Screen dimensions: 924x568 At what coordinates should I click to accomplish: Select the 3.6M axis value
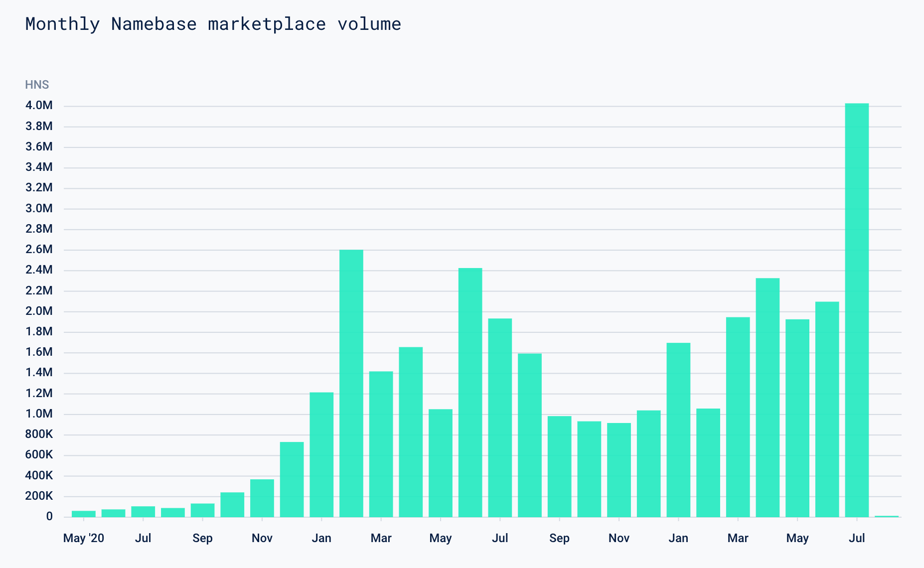click(39, 146)
